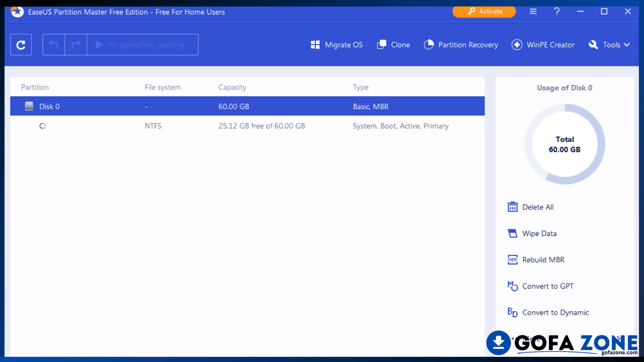Click 'Total 60.00 GB' chart center label

(565, 144)
